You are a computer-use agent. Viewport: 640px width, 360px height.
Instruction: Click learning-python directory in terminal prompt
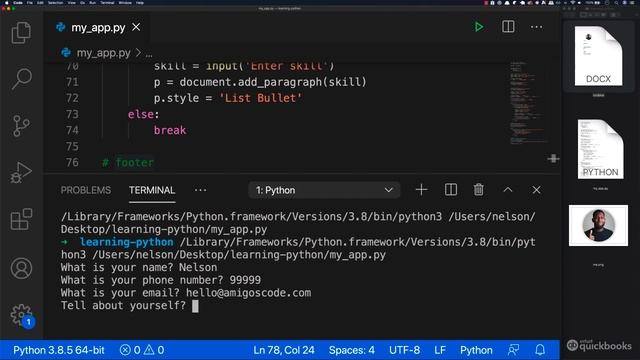pos(127,242)
